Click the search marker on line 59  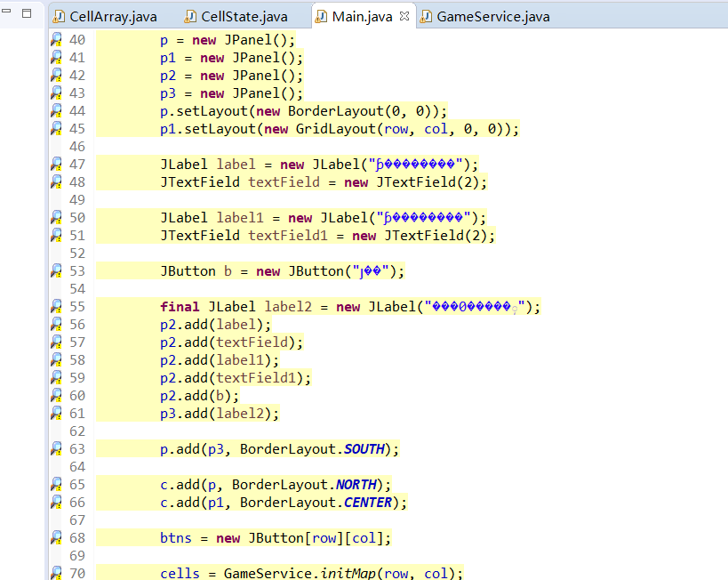[56, 377]
